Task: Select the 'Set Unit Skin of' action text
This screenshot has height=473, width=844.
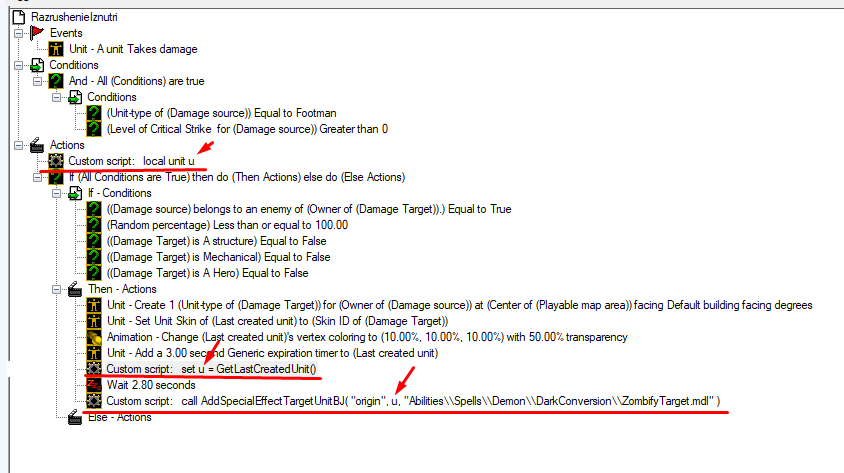Action: [x=277, y=321]
